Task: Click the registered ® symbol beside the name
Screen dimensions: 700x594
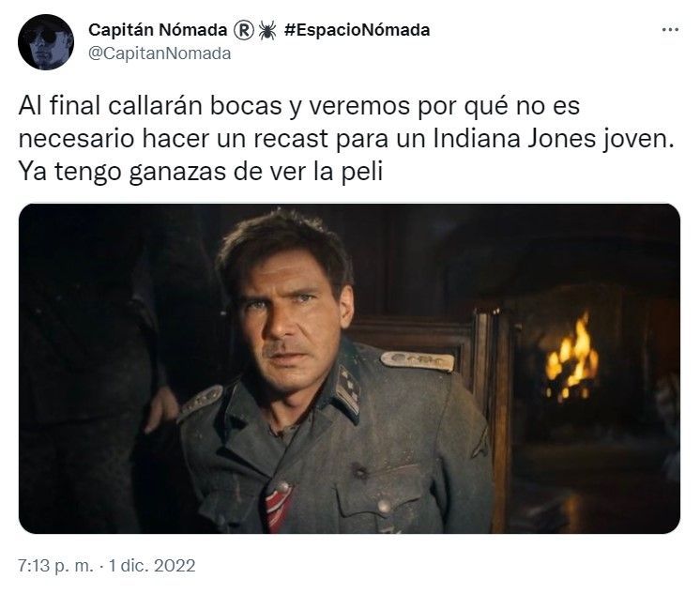Action: click(x=244, y=30)
